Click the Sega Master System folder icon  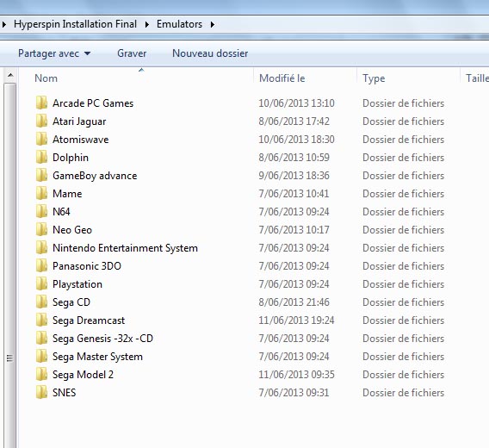coord(41,357)
